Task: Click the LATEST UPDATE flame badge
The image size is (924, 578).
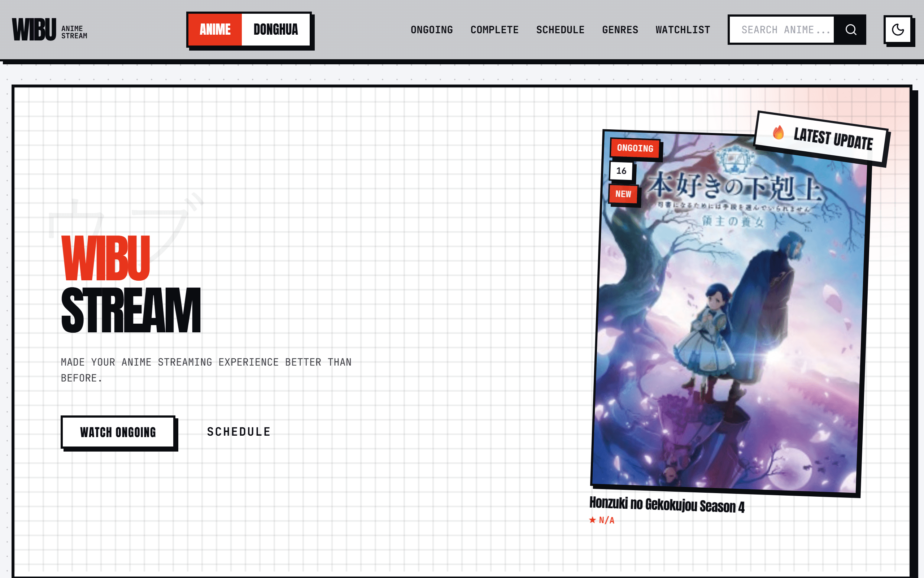Action: 821,138
